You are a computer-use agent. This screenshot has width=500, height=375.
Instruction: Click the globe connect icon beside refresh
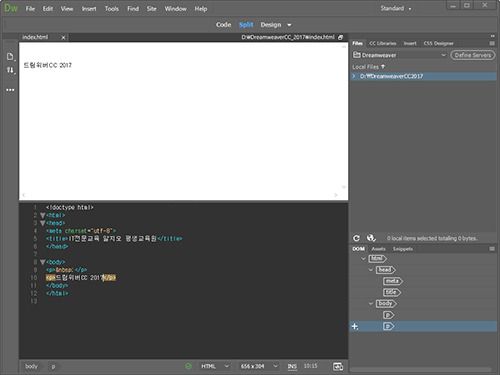371,238
